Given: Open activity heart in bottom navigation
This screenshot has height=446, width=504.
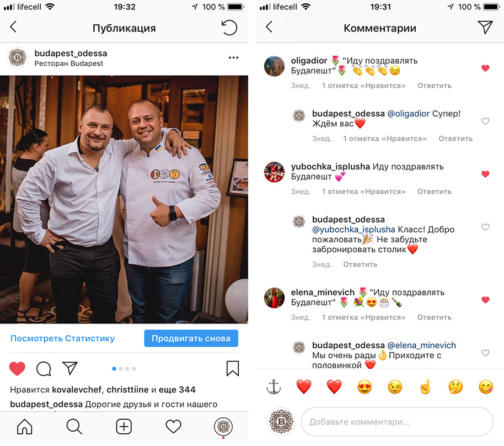Looking at the screenshot, I should pos(174,427).
